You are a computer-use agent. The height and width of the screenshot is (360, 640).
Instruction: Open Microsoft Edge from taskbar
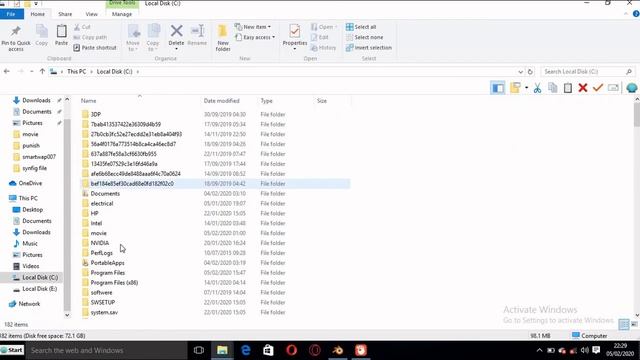click(246, 350)
